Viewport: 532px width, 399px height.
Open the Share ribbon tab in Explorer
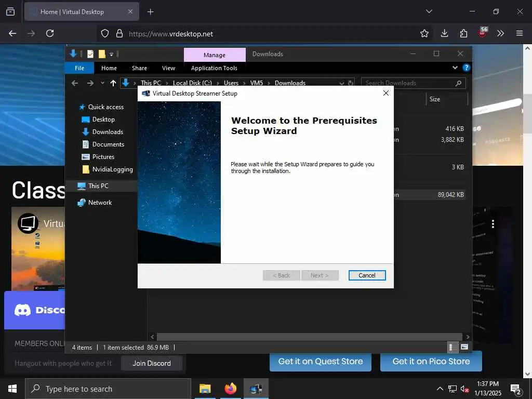click(x=139, y=68)
